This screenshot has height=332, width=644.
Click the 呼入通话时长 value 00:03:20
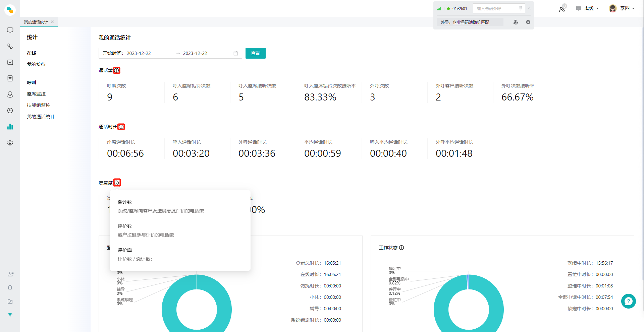coord(191,153)
